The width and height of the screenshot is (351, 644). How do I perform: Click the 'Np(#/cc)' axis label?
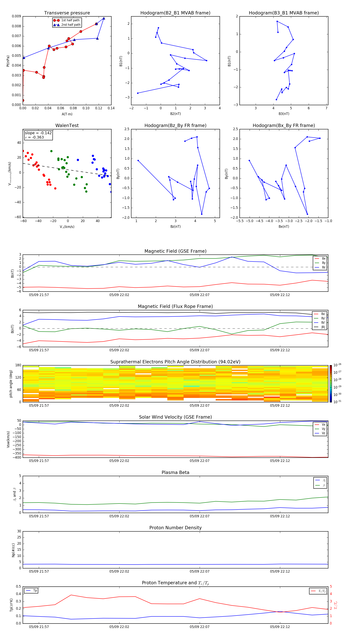pyautogui.click(x=13, y=550)
